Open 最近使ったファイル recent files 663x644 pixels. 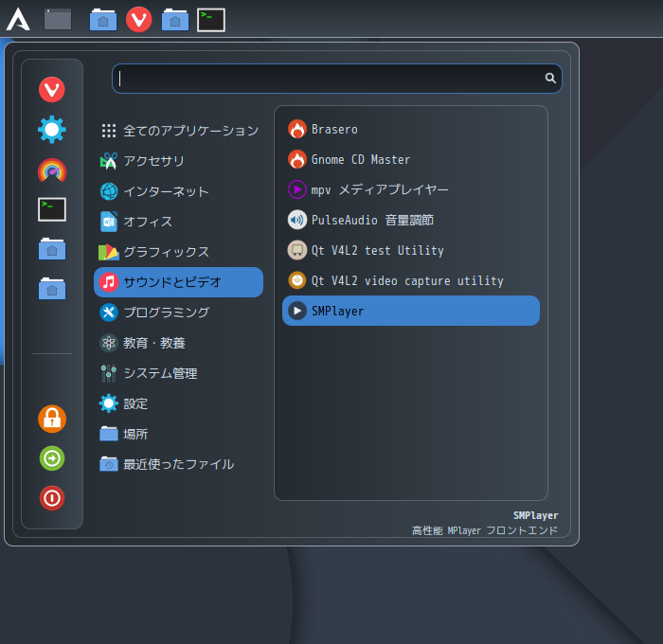[x=178, y=464]
